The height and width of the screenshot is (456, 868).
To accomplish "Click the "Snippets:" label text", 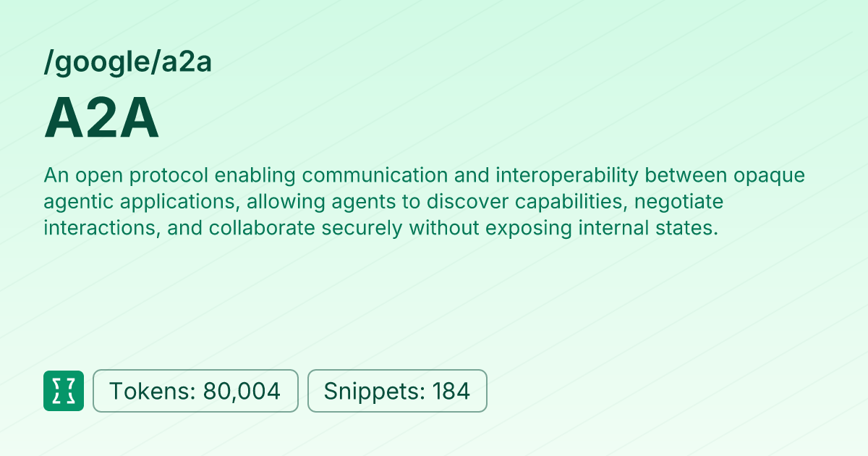I will (374, 391).
